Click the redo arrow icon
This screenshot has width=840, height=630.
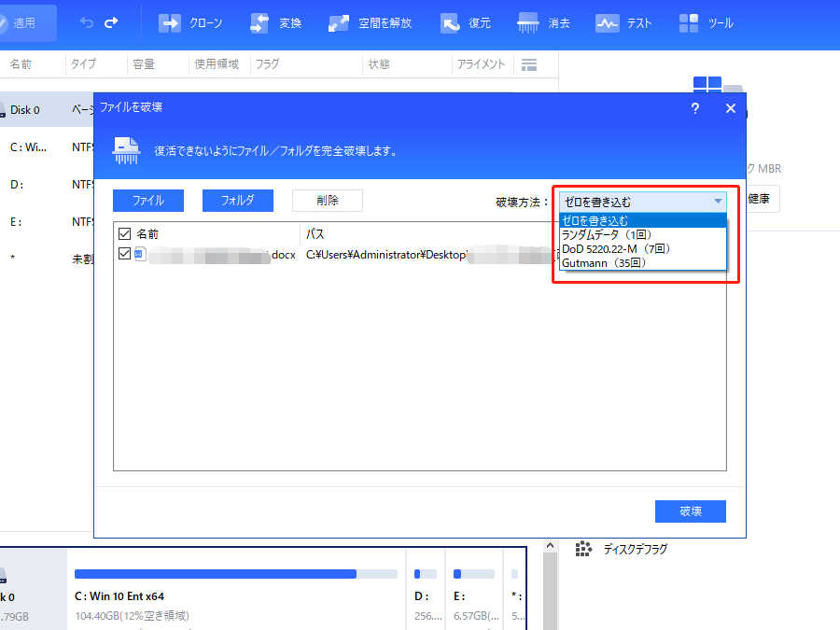(x=112, y=22)
